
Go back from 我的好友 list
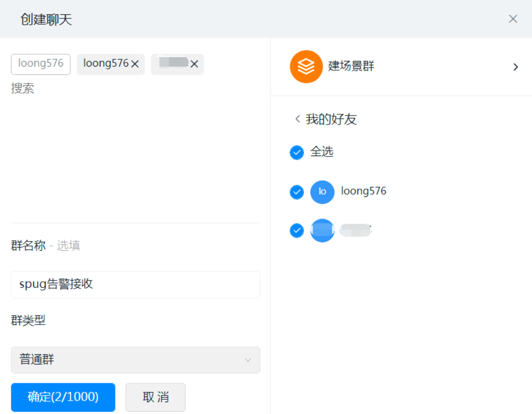point(297,119)
